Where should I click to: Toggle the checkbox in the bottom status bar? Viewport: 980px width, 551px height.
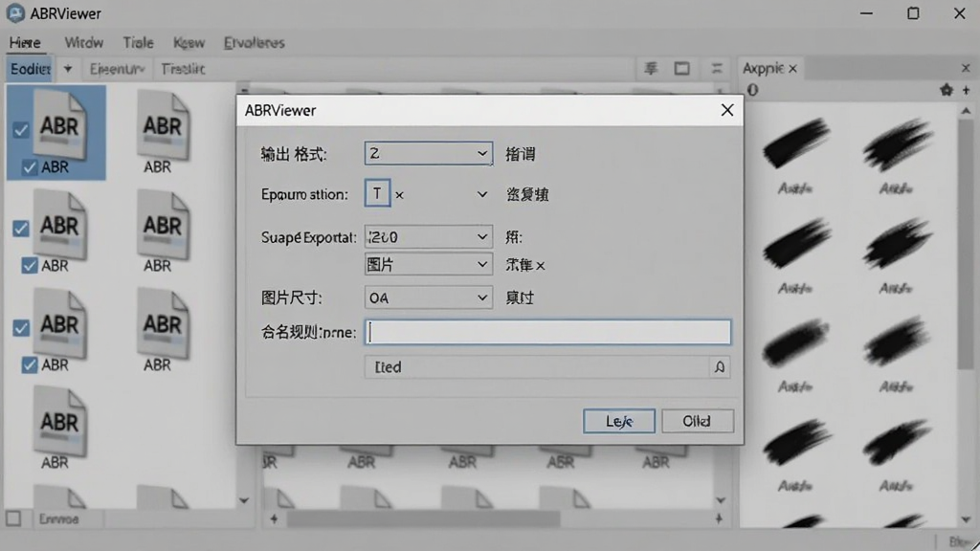(13, 518)
